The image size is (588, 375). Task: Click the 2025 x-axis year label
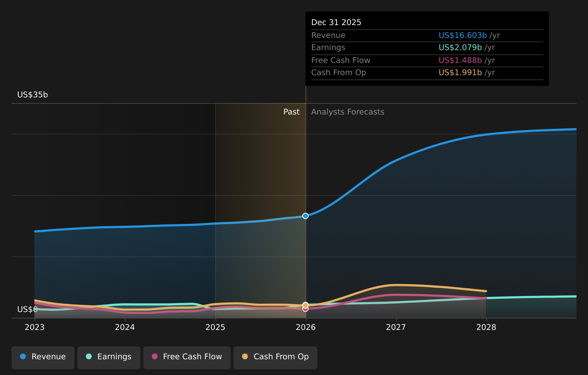[x=215, y=327]
